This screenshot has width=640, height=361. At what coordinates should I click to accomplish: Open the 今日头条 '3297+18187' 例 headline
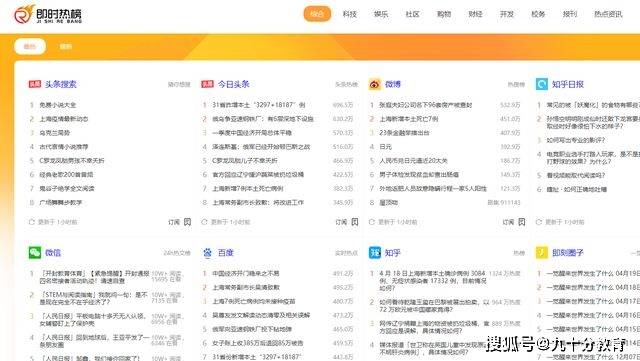point(258,105)
